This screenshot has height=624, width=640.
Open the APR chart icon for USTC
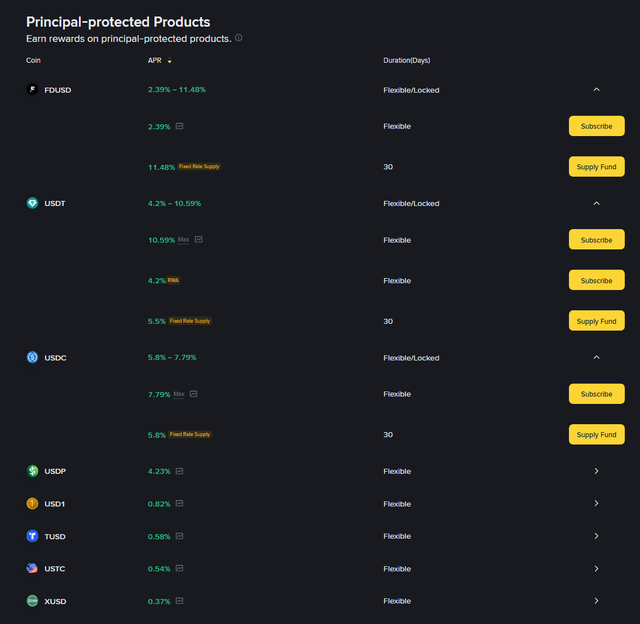click(x=179, y=569)
